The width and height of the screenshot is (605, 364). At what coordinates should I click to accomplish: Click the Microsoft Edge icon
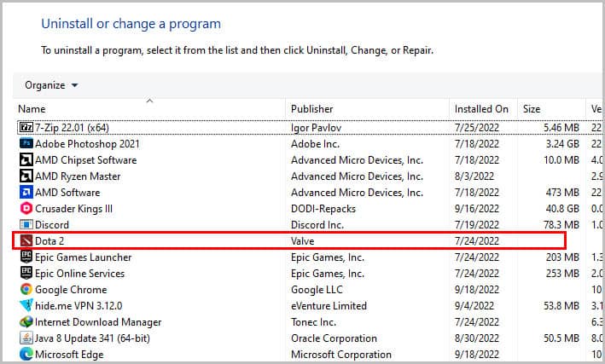click(x=26, y=354)
